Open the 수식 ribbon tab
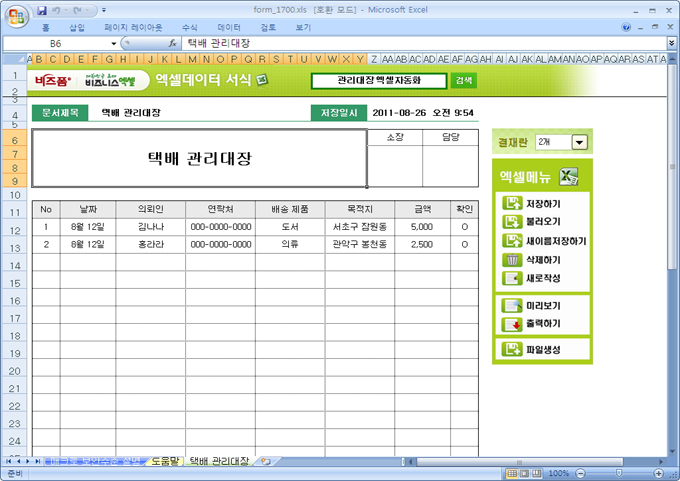The image size is (680, 481). [x=190, y=28]
